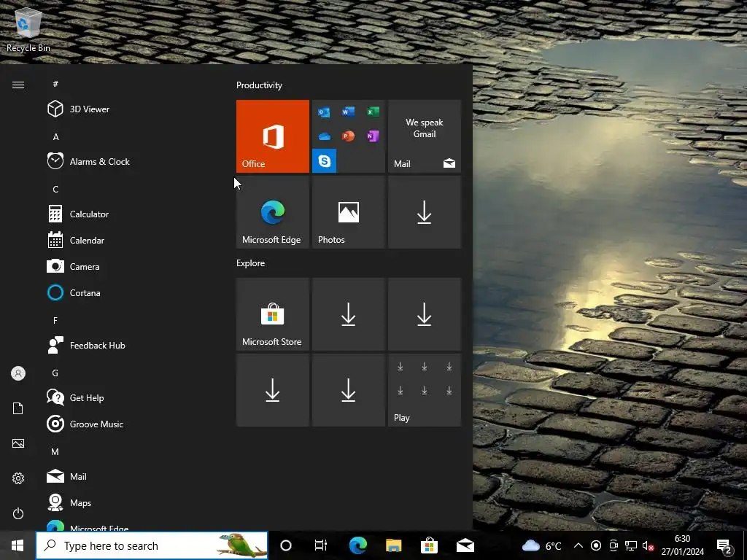This screenshot has width=747, height=560.
Task: Click the Play folder tile
Action: point(425,390)
